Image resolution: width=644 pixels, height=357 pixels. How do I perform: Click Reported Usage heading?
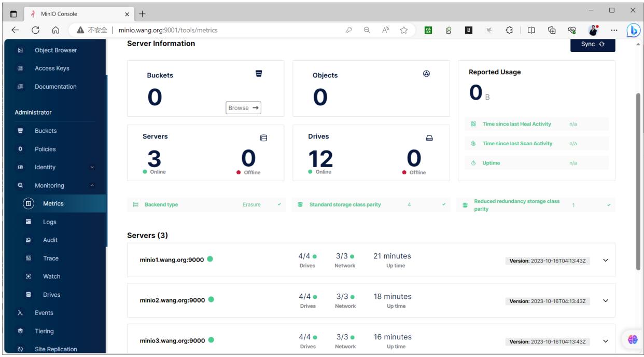point(495,72)
